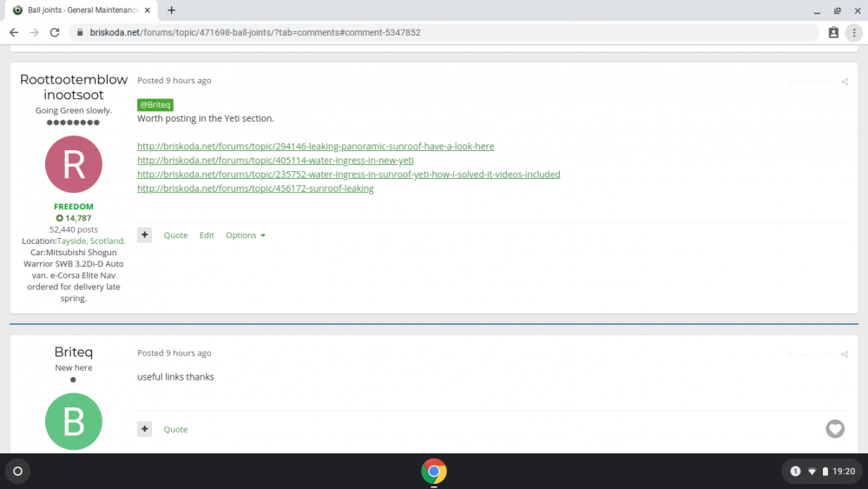
Task: Report Briteq's post
Action: pos(809,354)
